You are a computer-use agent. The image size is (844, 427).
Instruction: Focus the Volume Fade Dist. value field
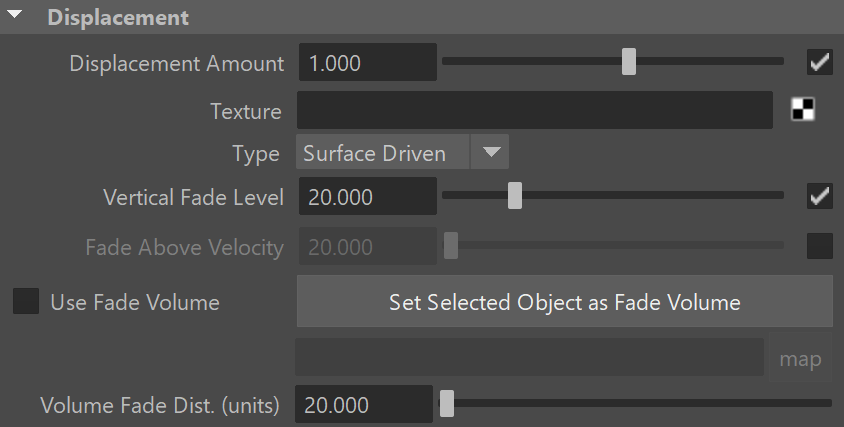tap(364, 404)
